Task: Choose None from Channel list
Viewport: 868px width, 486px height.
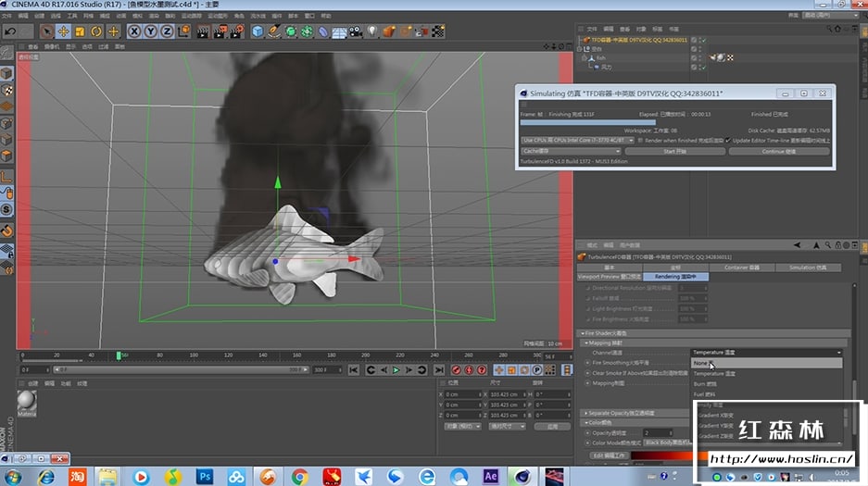Action: (x=767, y=363)
